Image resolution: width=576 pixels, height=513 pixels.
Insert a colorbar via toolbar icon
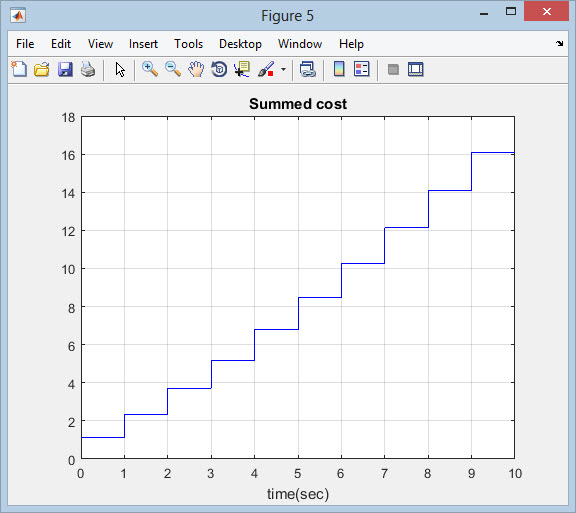[x=339, y=69]
